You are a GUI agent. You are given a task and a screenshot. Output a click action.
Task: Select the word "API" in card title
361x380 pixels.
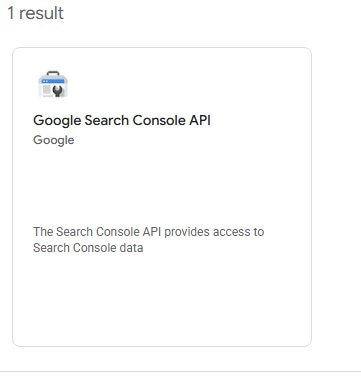point(200,120)
